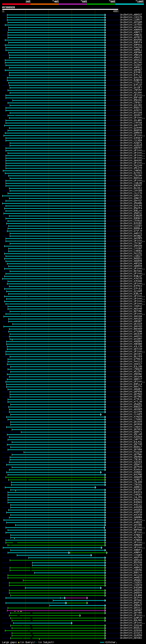Open hit UniRef100_A8HSU7
The width and height of the screenshot is (146, 644).
click(131, 15)
